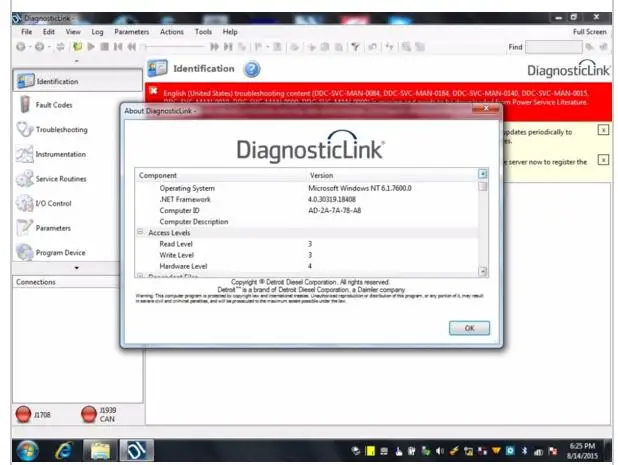Select the Computer ID row

[307, 210]
